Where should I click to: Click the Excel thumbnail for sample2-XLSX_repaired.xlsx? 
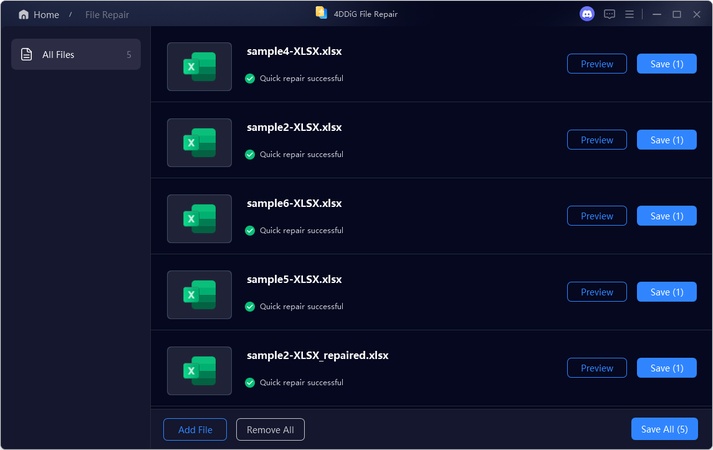point(199,370)
